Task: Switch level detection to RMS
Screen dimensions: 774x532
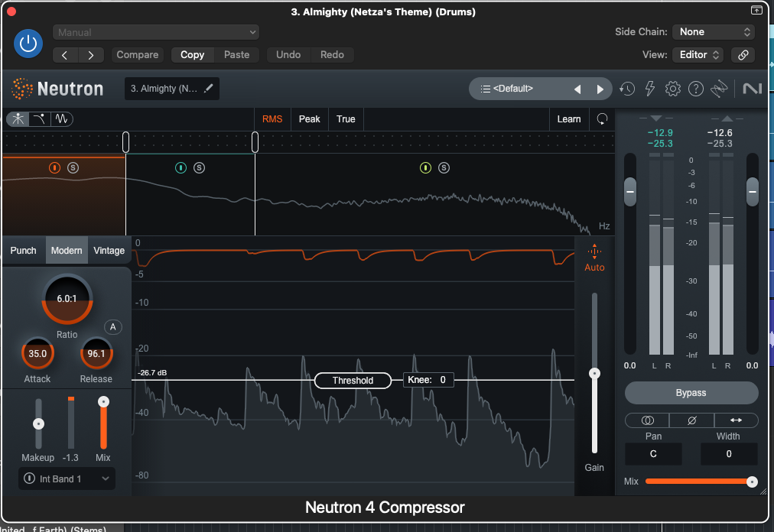Action: point(272,119)
